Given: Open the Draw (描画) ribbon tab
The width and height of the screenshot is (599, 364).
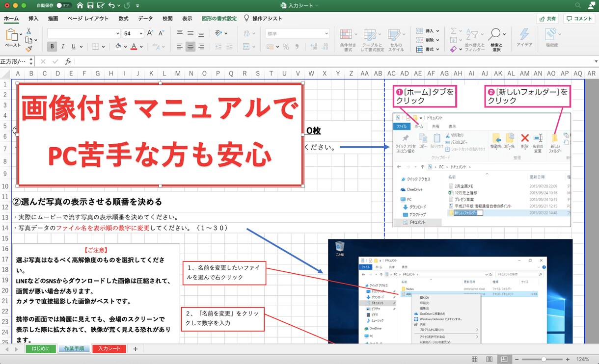Looking at the screenshot, I should (x=53, y=19).
